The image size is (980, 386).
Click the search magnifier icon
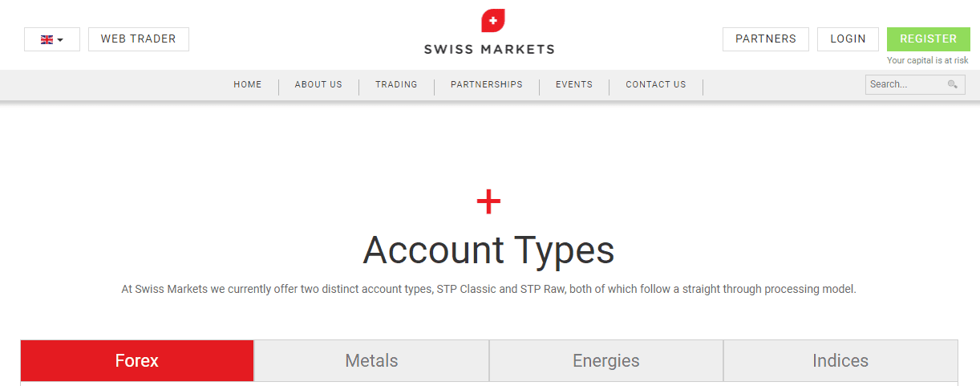(952, 84)
